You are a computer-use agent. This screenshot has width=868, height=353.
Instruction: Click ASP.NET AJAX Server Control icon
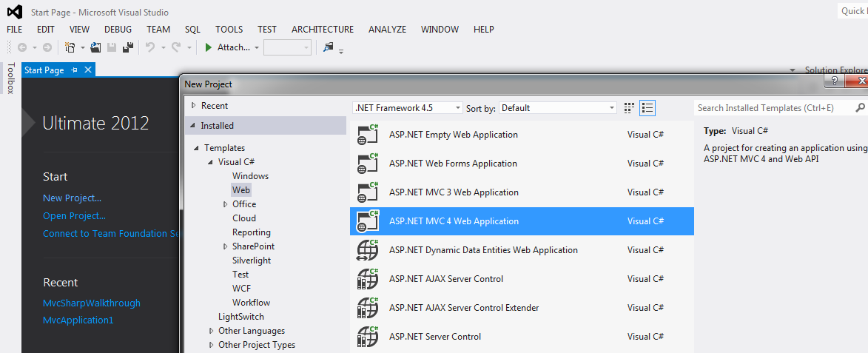pos(368,279)
